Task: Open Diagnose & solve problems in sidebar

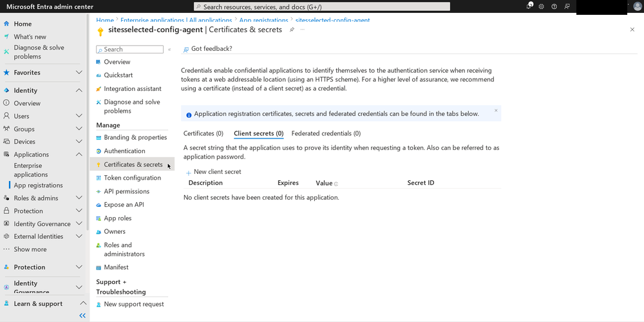Action: 39,52
